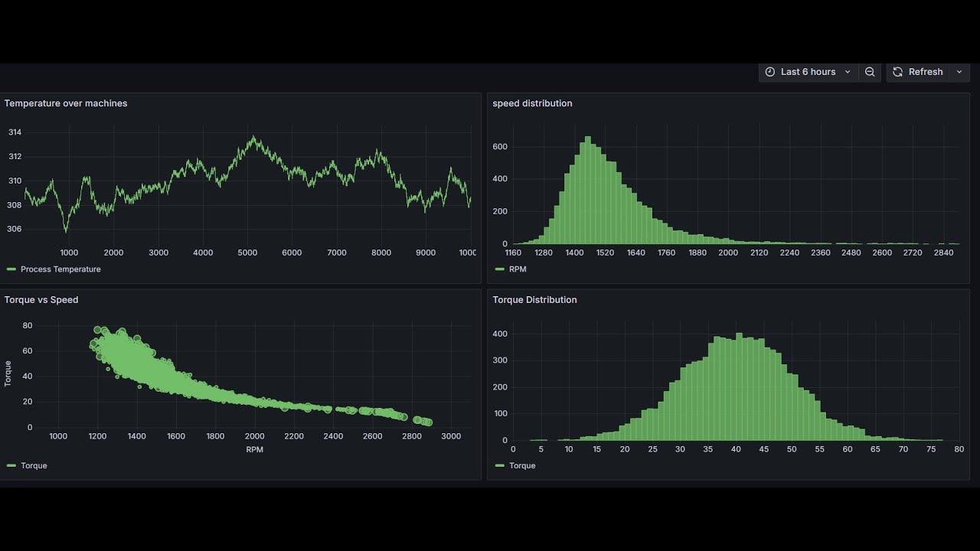
Task: Click the zoom out time range icon
Action: point(870,72)
